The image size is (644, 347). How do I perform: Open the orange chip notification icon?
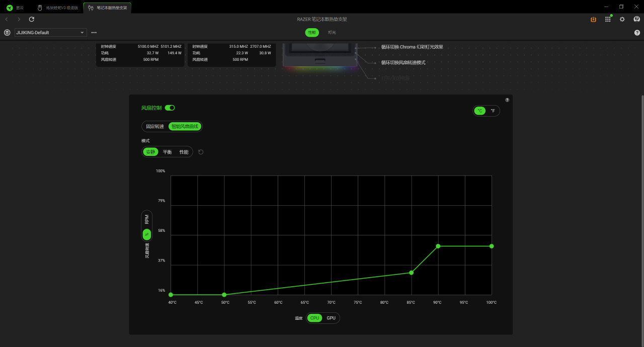pyautogui.click(x=594, y=19)
